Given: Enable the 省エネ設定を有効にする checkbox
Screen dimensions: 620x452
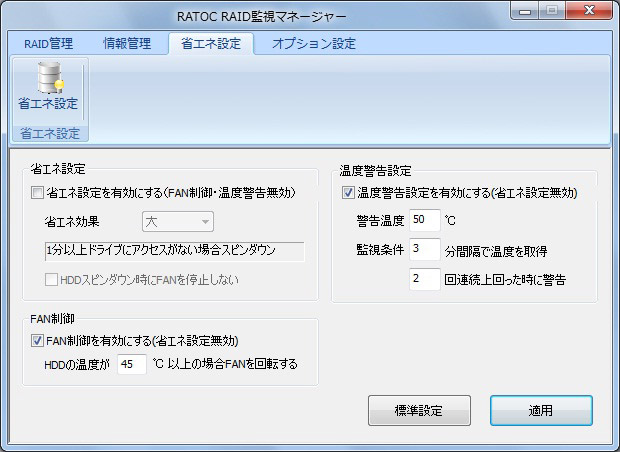Looking at the screenshot, I should (37, 193).
